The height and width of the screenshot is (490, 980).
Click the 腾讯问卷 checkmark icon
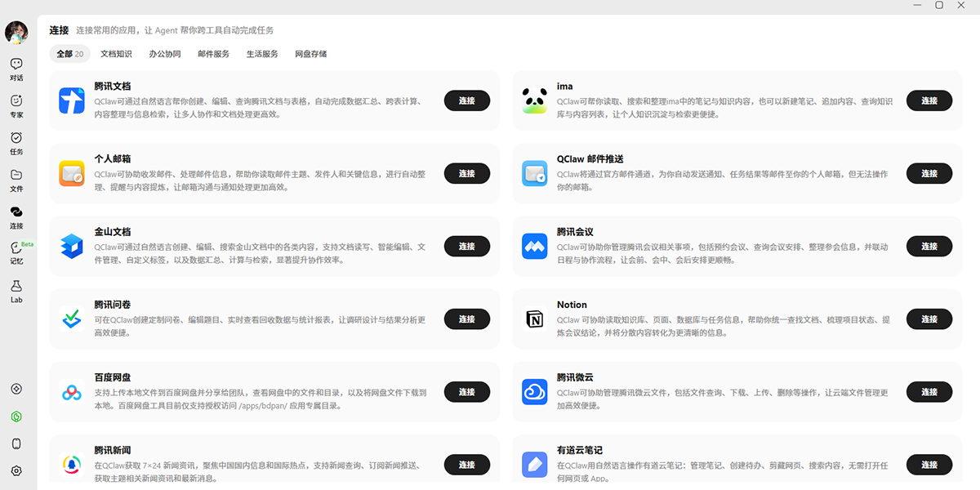pyautogui.click(x=72, y=318)
